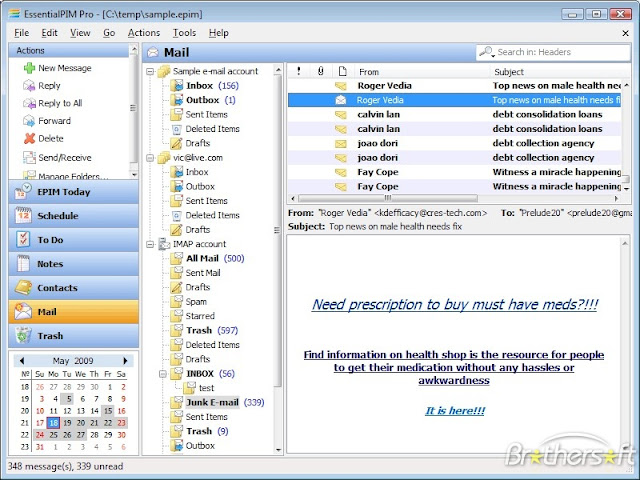Open the Go menu
The height and width of the screenshot is (480, 640).
[x=109, y=33]
